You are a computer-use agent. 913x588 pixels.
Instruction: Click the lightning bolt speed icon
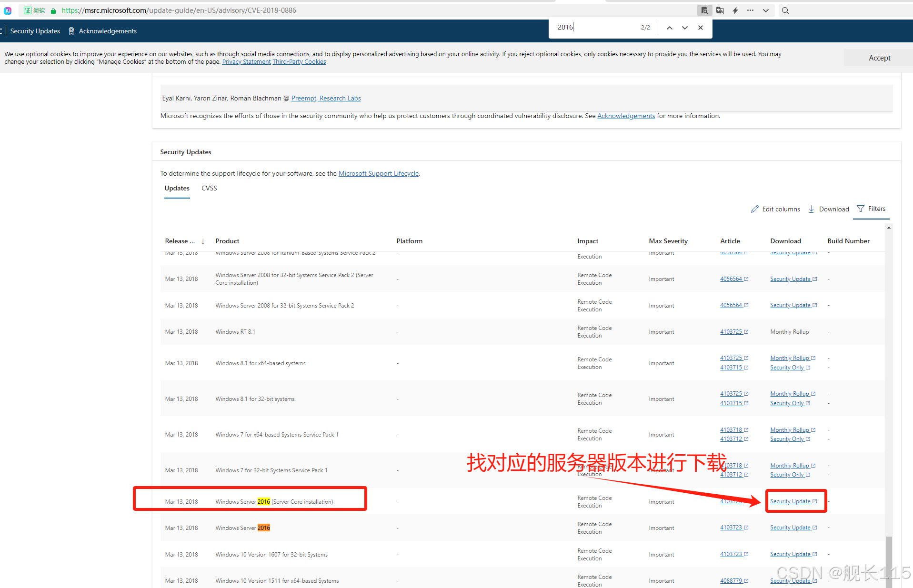[735, 10]
